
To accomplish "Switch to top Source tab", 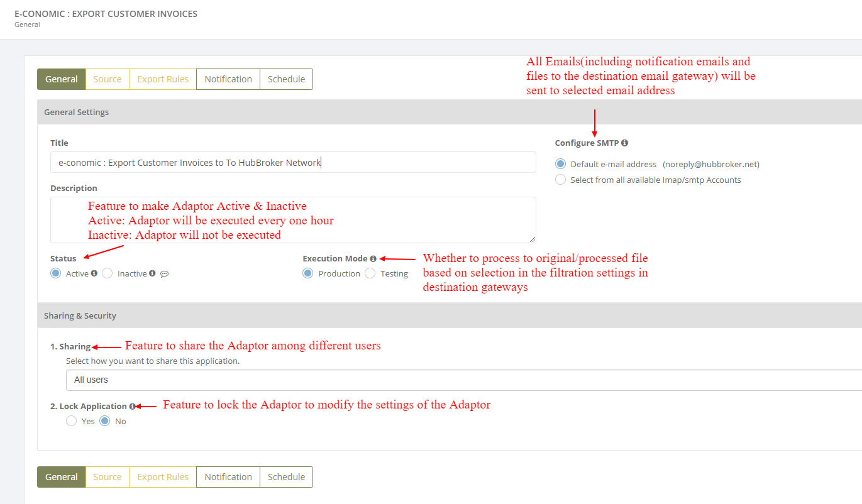I will (x=108, y=79).
